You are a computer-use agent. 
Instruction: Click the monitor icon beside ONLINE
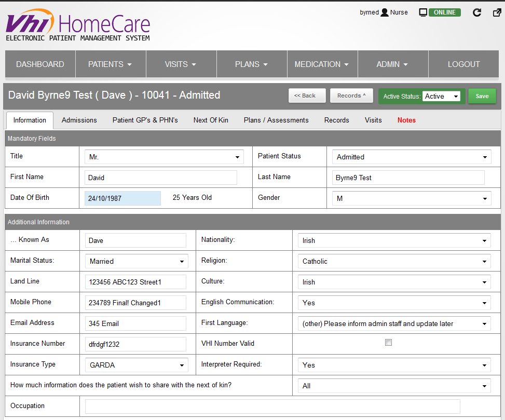(423, 12)
